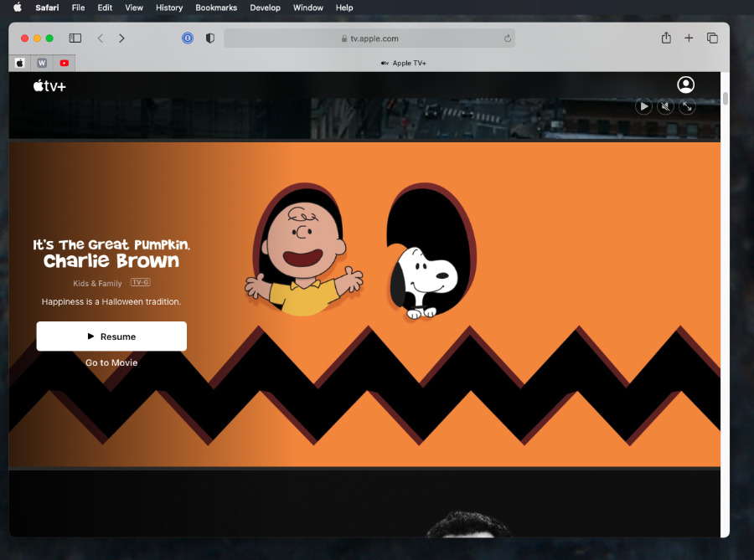Click the Kids & Family genre label

98,284
